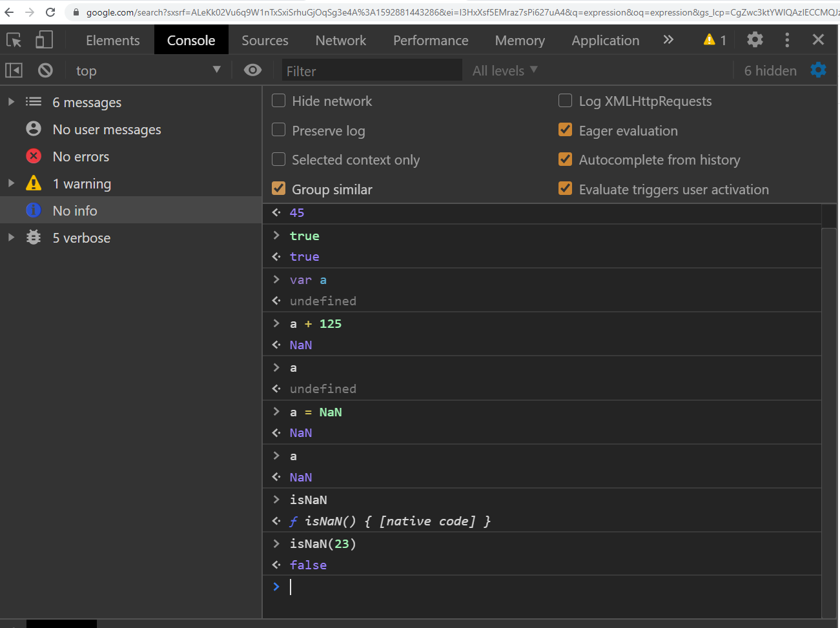Switch to the Elements tab
The image size is (840, 628).
coord(113,40)
